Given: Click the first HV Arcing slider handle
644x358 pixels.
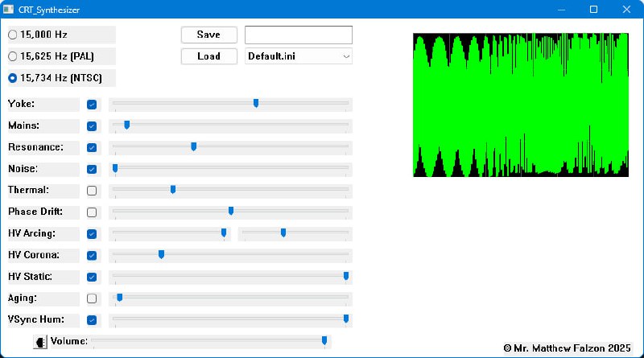Looking at the screenshot, I should (224, 232).
